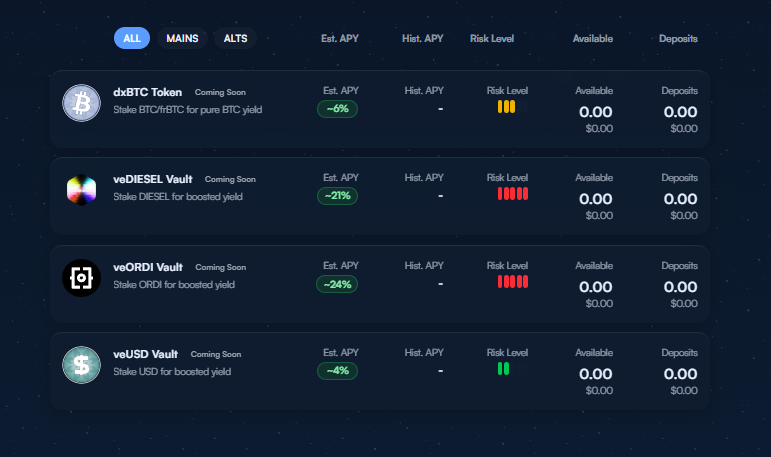Click veUSD Vault green risk level bars

(504, 369)
